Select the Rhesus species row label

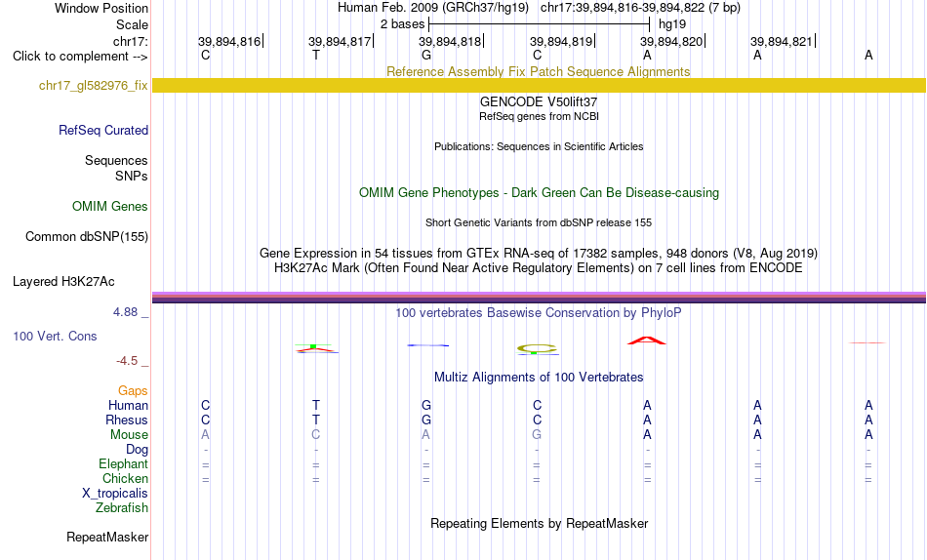pyautogui.click(x=127, y=420)
